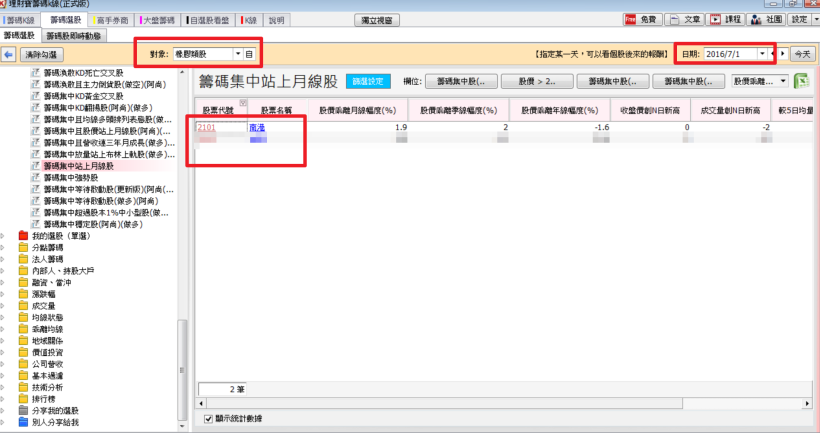Image resolution: width=820 pixels, height=433 pixels.
Task: Switch to the K線 tab
Action: (x=249, y=20)
